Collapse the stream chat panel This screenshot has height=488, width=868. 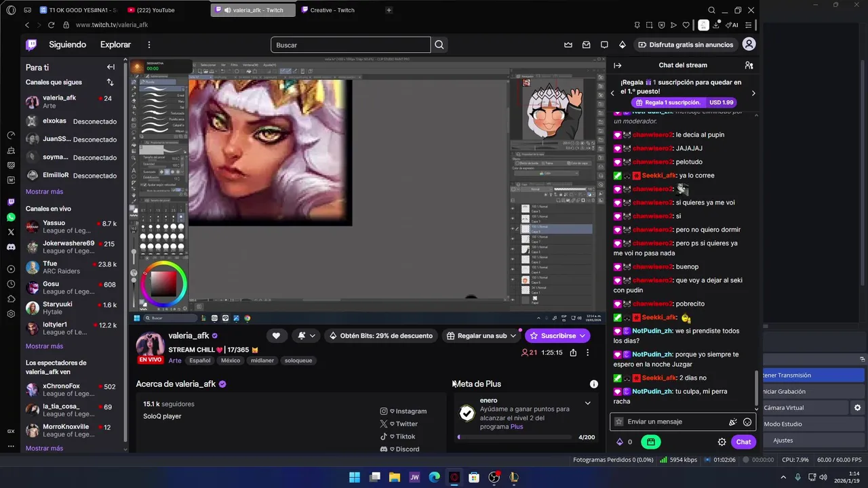(x=618, y=65)
